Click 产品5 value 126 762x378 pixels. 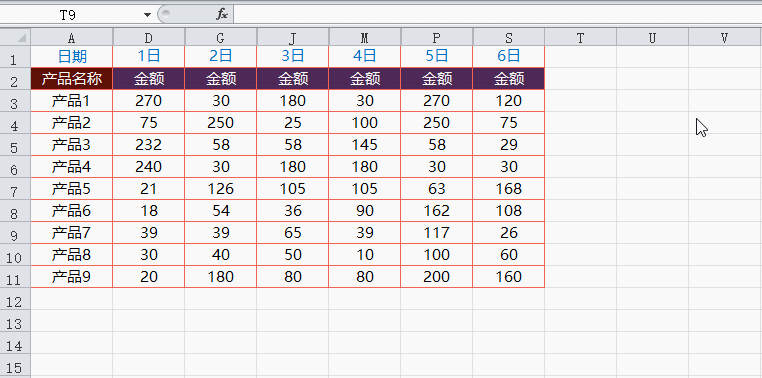tap(221, 189)
